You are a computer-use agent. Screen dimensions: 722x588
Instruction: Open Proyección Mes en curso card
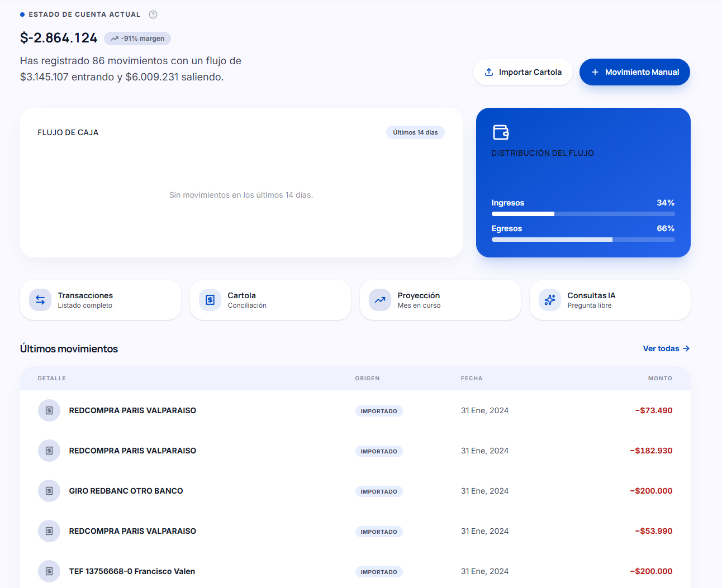tap(440, 300)
